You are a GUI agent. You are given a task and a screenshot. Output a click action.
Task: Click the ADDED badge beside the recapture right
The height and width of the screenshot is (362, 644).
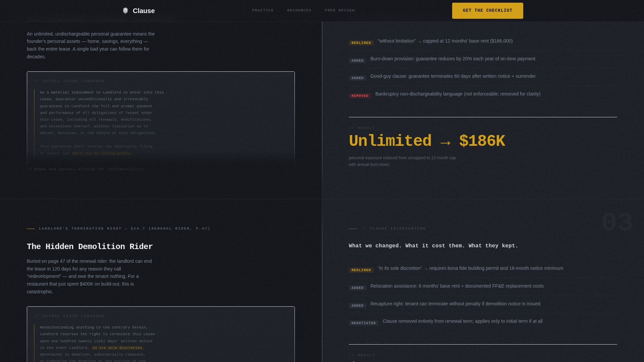tap(358, 305)
